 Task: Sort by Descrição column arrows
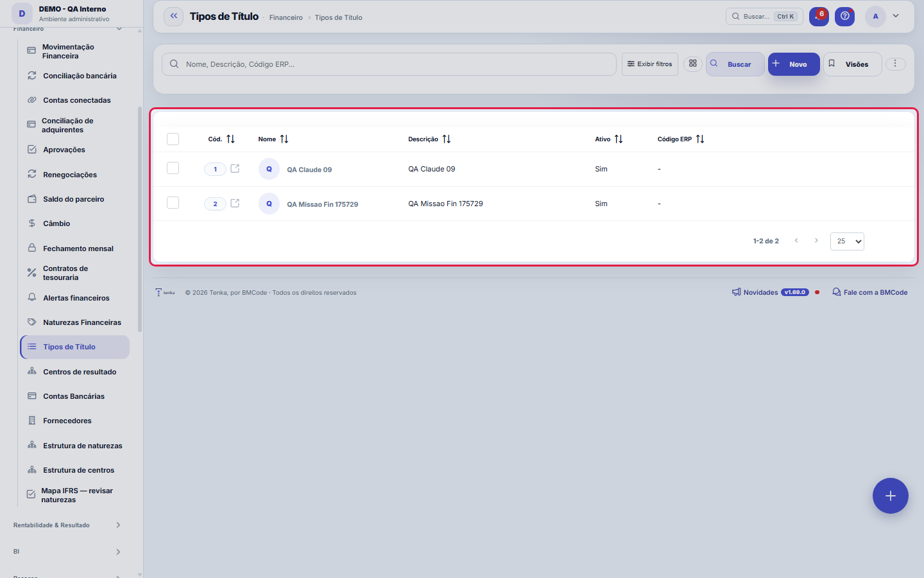(447, 139)
